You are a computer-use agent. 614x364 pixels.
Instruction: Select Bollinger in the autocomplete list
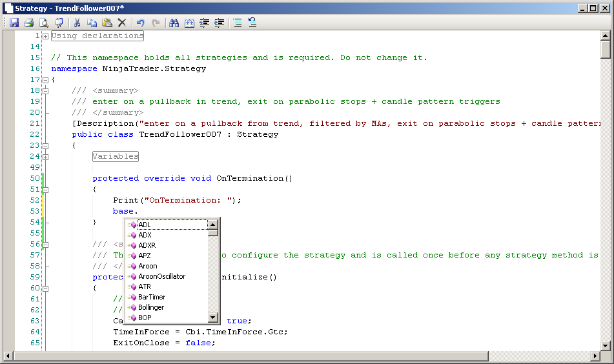[x=167, y=308]
